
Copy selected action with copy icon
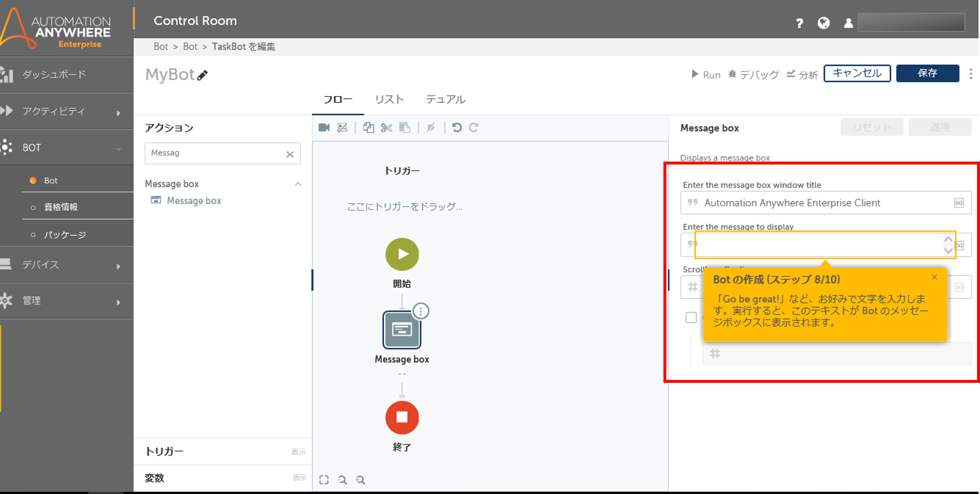pyautogui.click(x=368, y=128)
